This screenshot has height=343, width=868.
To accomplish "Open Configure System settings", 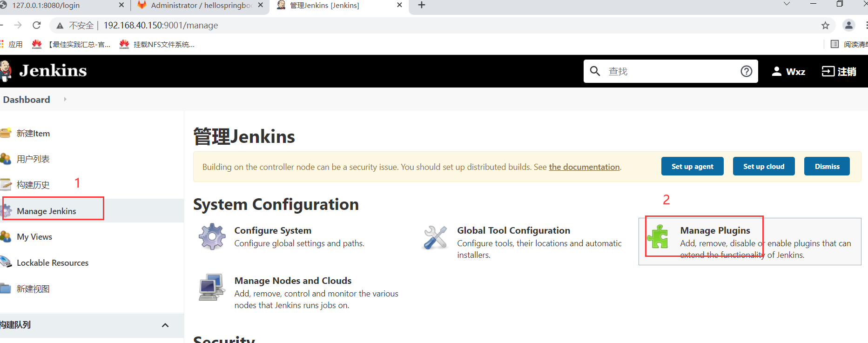I will pyautogui.click(x=273, y=230).
